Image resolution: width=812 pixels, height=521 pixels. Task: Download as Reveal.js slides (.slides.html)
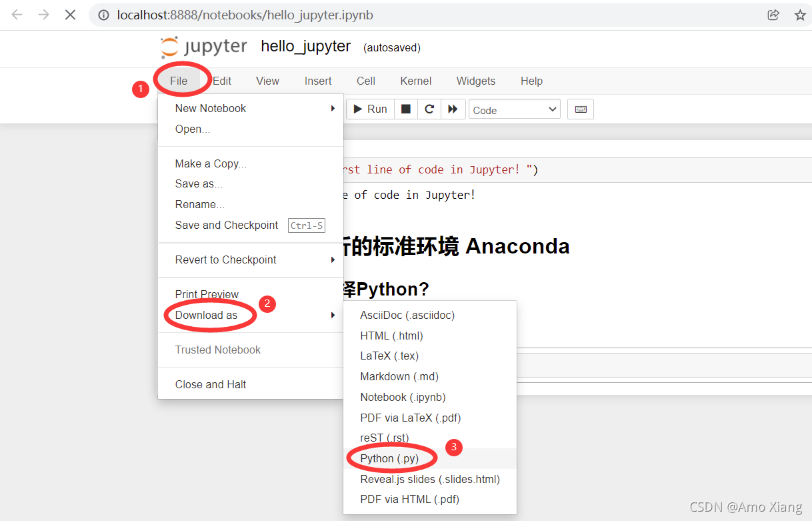pyautogui.click(x=430, y=479)
